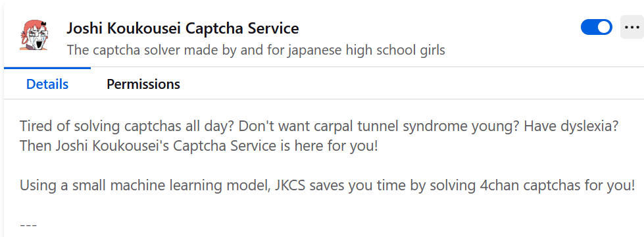Click the 'Then Joshi Koukousei's Captcha Service' line
This screenshot has width=644, height=237.
[146, 145]
